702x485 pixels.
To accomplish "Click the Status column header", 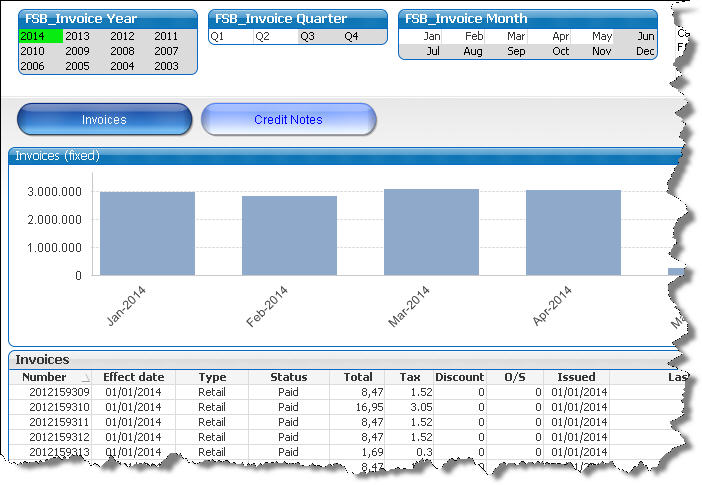I will pyautogui.click(x=288, y=377).
